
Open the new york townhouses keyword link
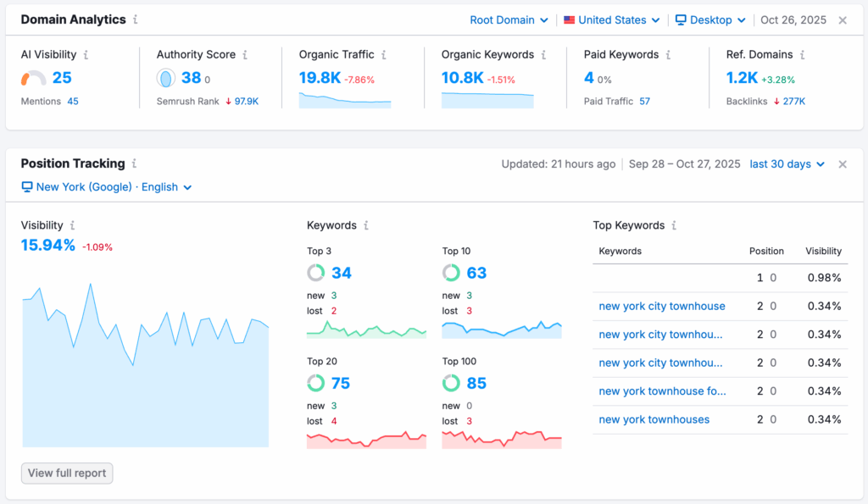tap(654, 419)
